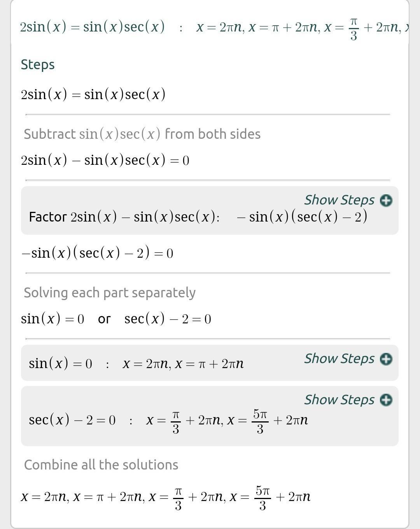Viewport: 420px width, 529px height.
Task: Click solution x=2πn in sin(x)=0 box
Action: pyautogui.click(x=146, y=364)
